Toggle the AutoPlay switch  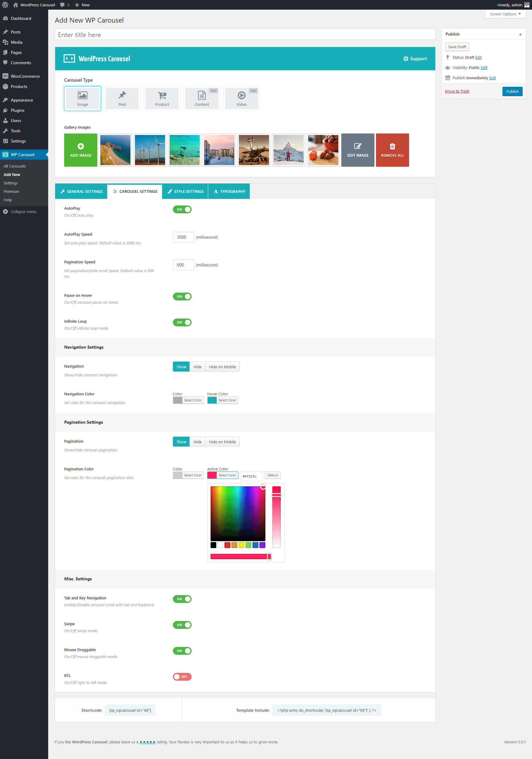[x=182, y=210]
